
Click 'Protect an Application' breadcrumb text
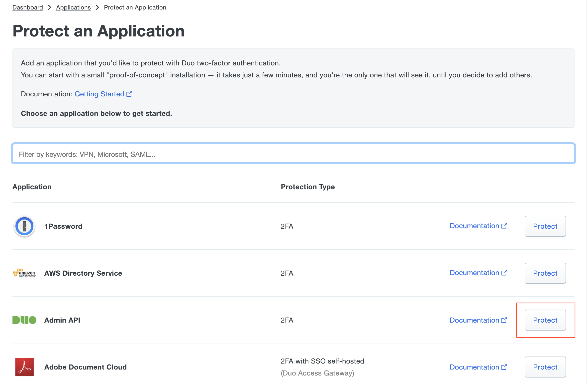pos(135,7)
